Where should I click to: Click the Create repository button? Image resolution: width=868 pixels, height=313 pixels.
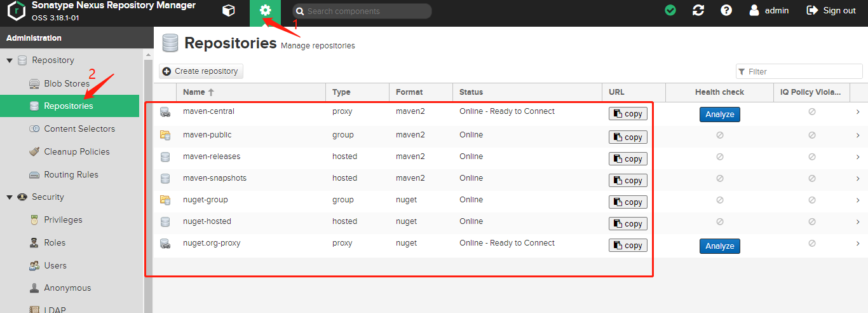tap(201, 71)
